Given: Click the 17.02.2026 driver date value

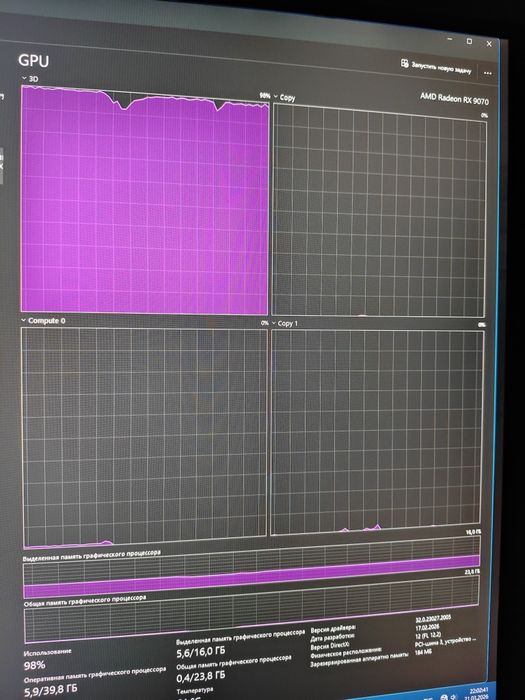Looking at the screenshot, I should [x=428, y=627].
